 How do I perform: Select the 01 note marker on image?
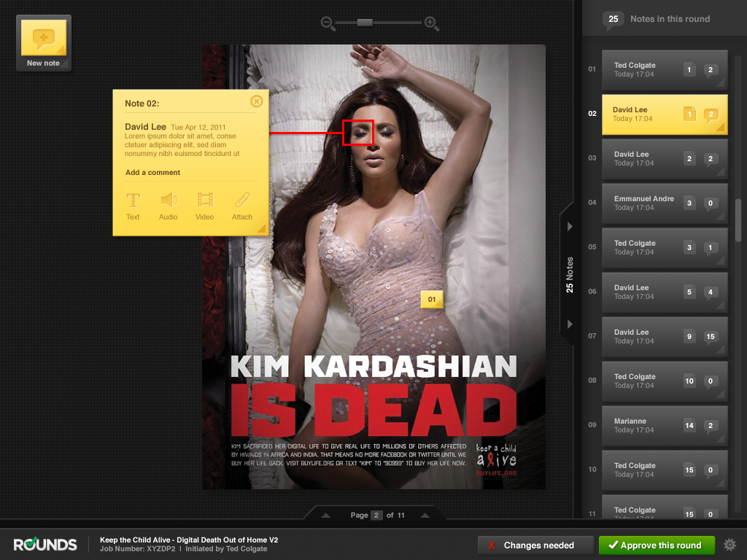432,300
